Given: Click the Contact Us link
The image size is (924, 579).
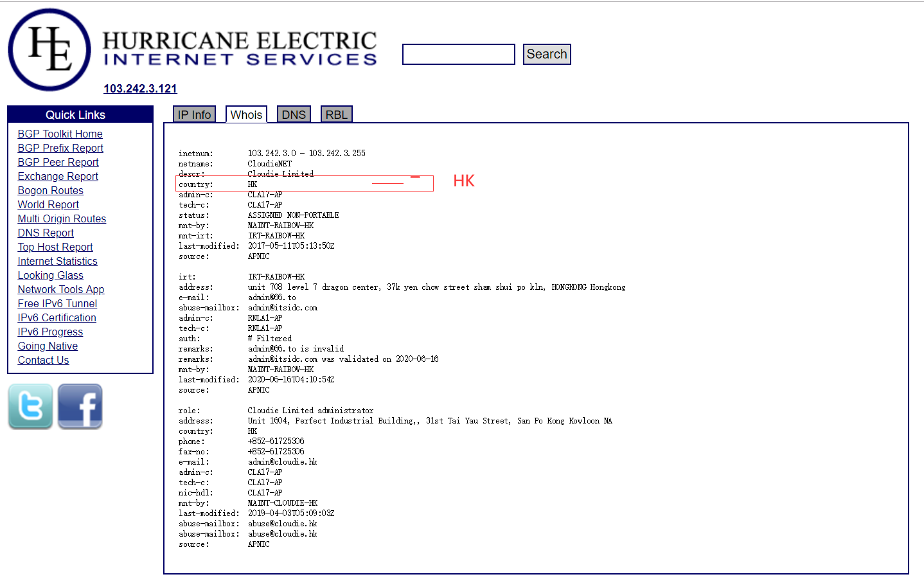Looking at the screenshot, I should (x=43, y=360).
